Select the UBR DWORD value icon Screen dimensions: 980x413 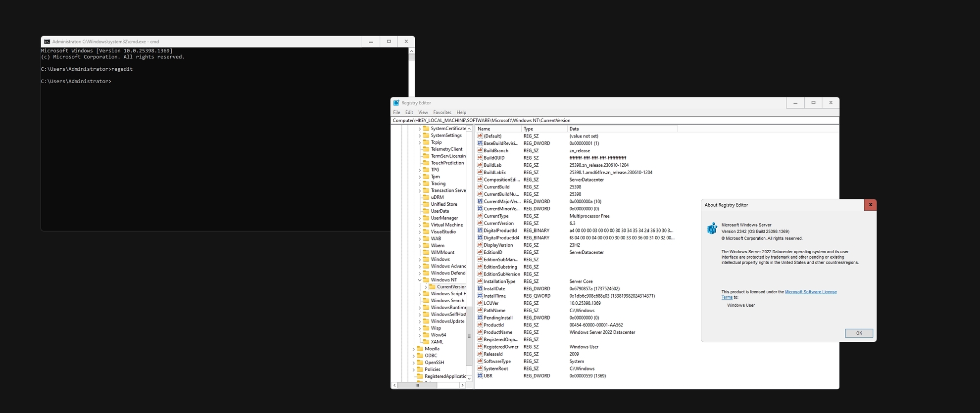point(480,376)
